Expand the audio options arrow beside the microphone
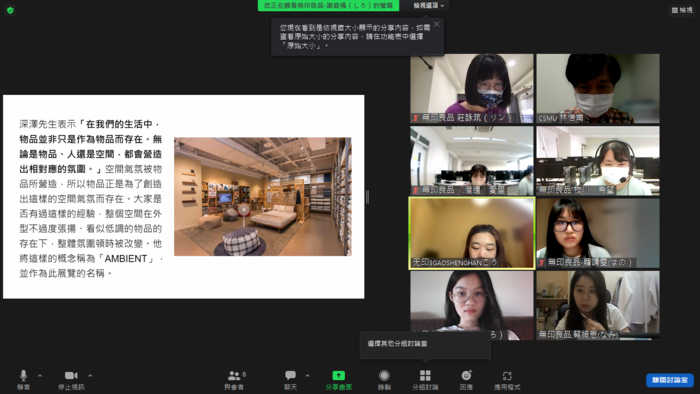Image resolution: width=700 pixels, height=394 pixels. [40, 376]
